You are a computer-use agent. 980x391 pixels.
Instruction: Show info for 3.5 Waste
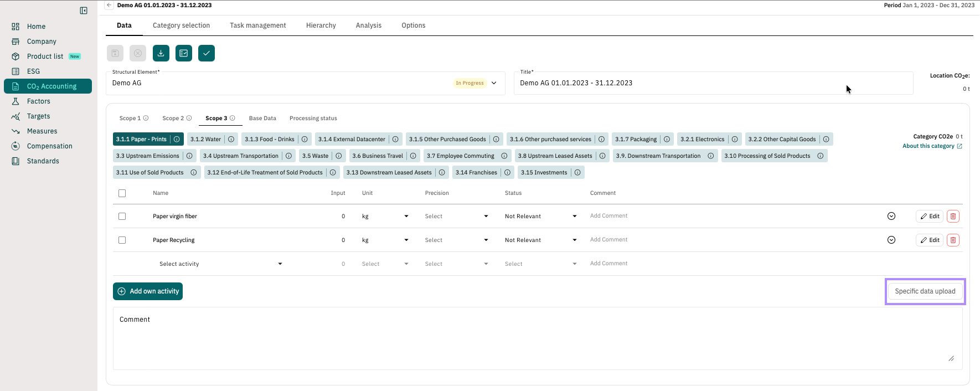(339, 156)
